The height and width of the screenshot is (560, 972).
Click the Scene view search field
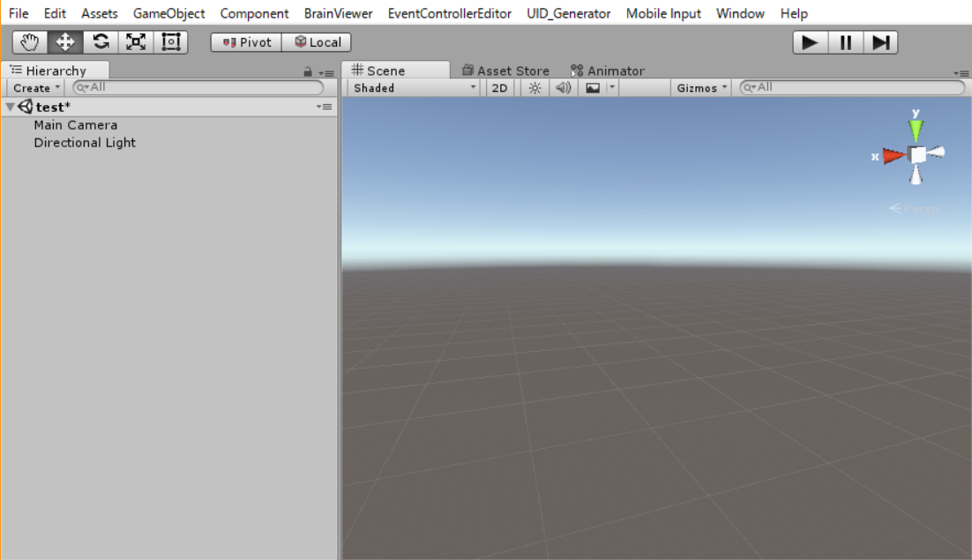point(852,87)
